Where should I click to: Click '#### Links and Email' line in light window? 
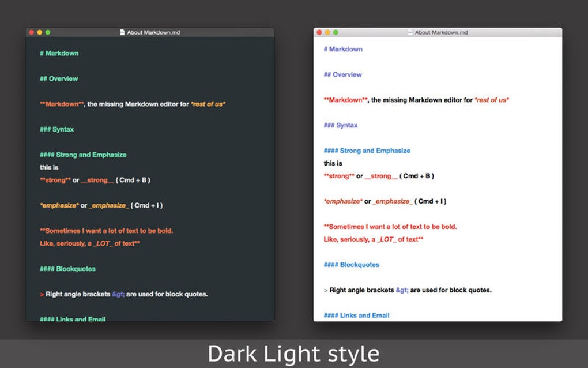(356, 316)
